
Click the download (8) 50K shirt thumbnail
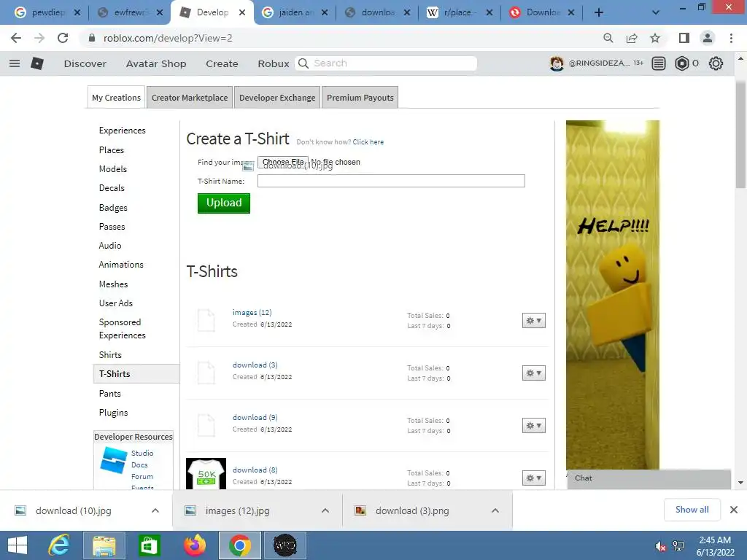click(x=206, y=474)
